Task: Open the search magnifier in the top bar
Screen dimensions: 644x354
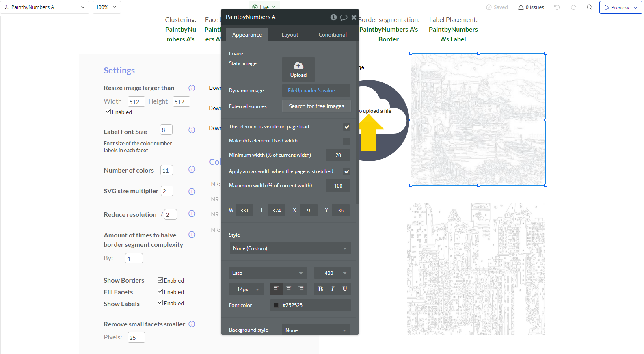Action: [590, 7]
